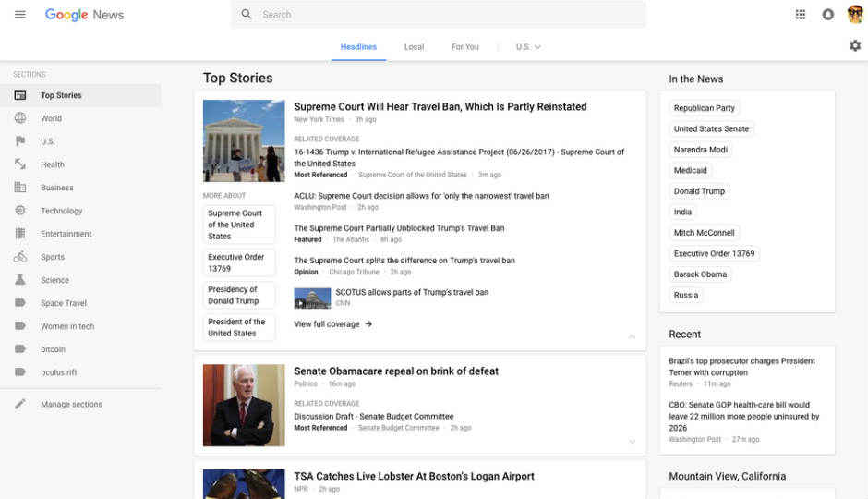The image size is (868, 499).
Task: Click Executive Order 13769 under More About
Action: pyautogui.click(x=238, y=262)
